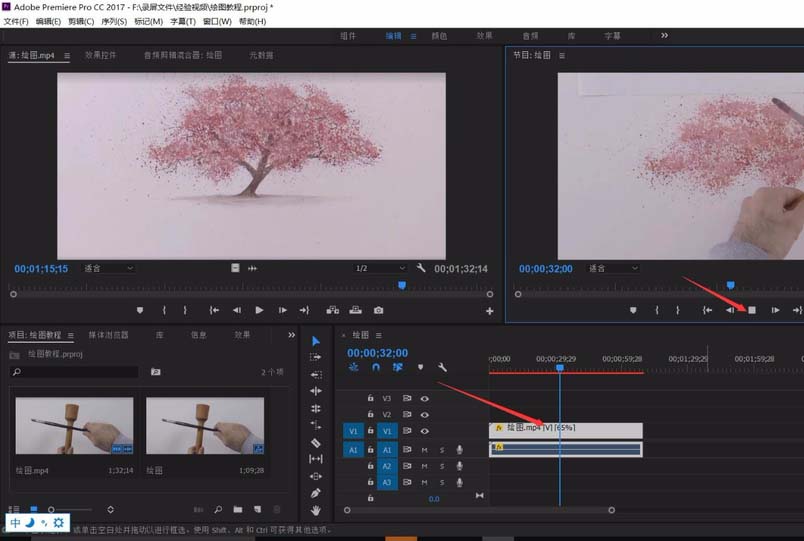Image resolution: width=804 pixels, height=541 pixels.
Task: Open Source monitor zoom dropdown 适合
Action: tap(108, 268)
